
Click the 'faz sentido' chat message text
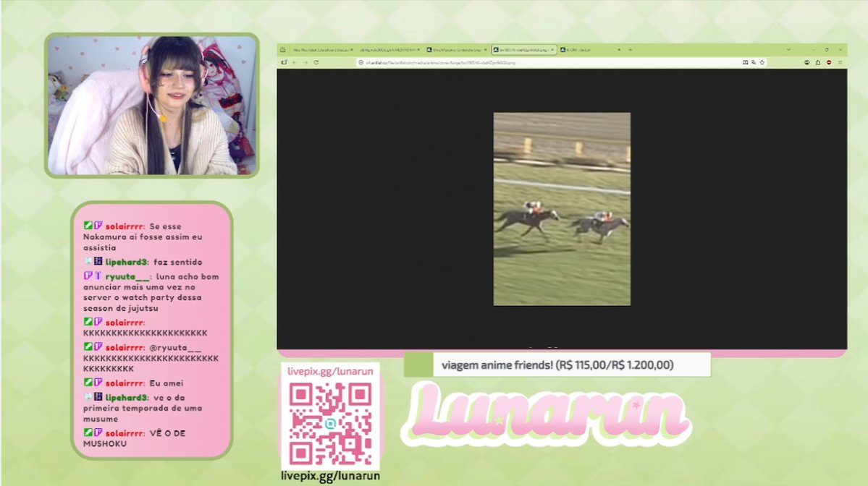click(177, 262)
